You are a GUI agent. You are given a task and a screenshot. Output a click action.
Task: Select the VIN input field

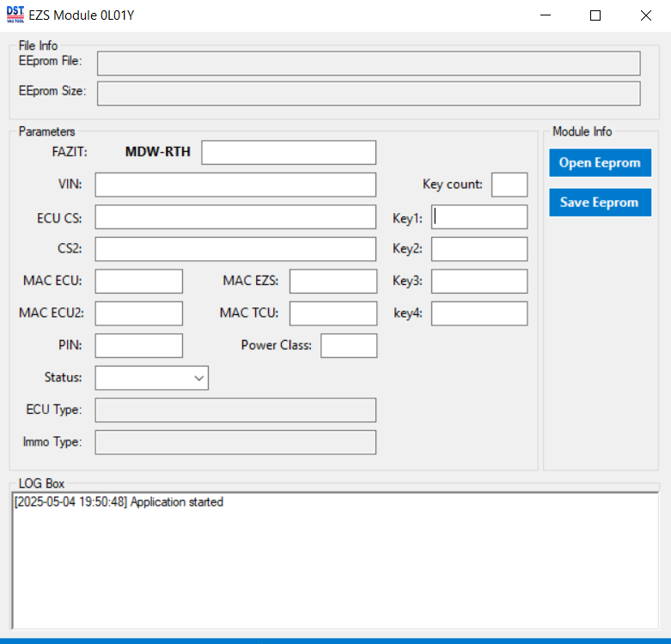(x=235, y=185)
